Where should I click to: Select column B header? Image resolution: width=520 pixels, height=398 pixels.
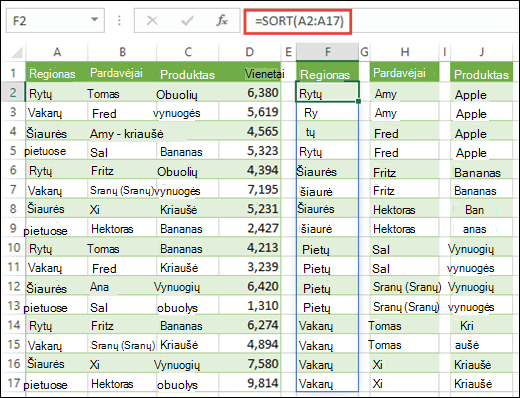pyautogui.click(x=122, y=52)
